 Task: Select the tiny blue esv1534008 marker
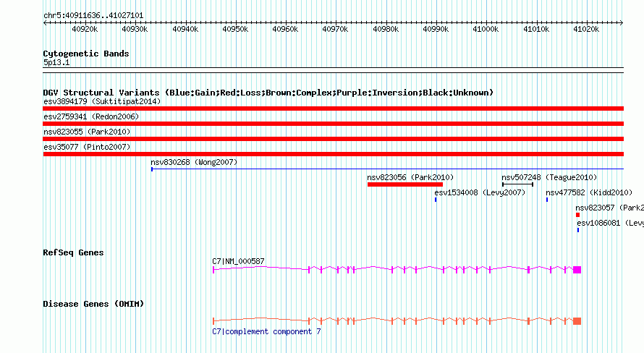(x=436, y=200)
